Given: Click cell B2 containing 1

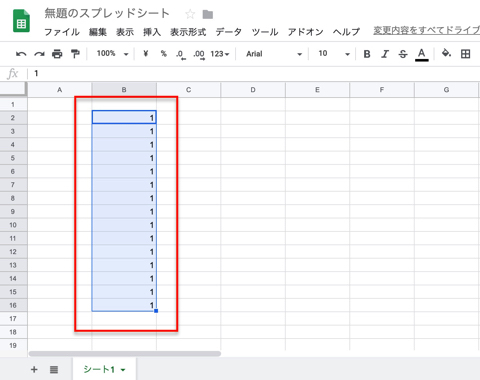Looking at the screenshot, I should tap(124, 117).
